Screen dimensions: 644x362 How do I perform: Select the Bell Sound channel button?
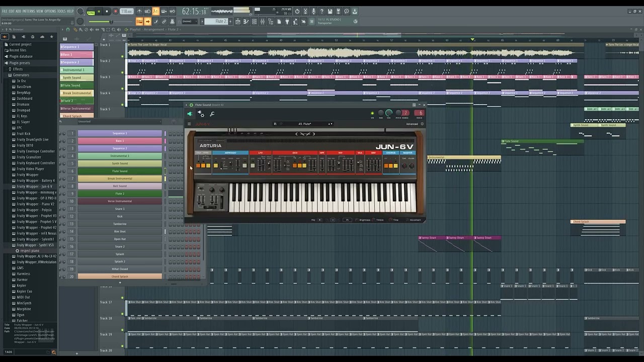point(120,186)
